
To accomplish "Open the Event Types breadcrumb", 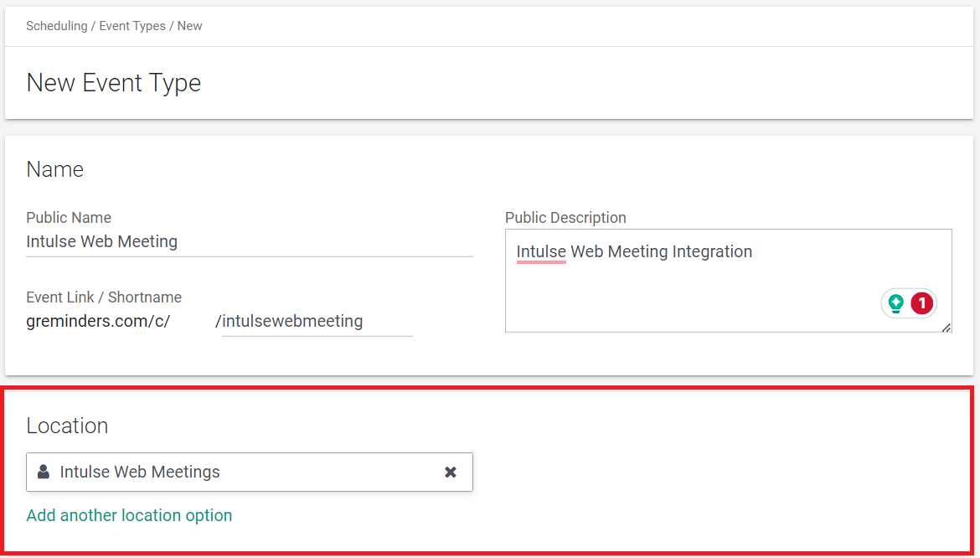I will (x=132, y=25).
